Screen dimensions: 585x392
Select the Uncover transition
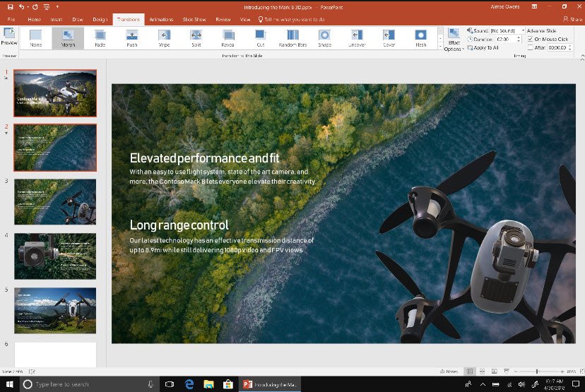click(x=357, y=37)
